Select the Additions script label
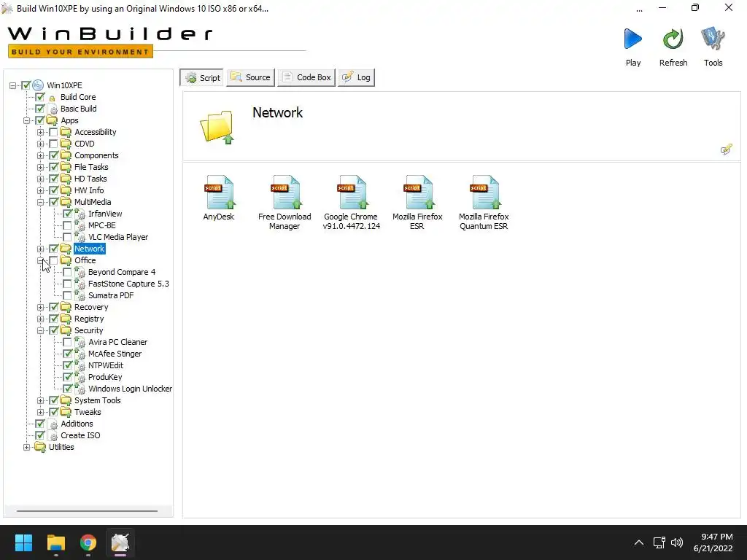The width and height of the screenshot is (747, 560). tap(77, 424)
